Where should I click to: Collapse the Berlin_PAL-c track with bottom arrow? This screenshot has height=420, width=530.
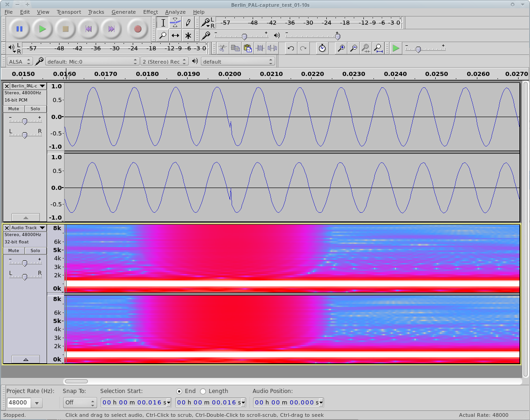26,218
